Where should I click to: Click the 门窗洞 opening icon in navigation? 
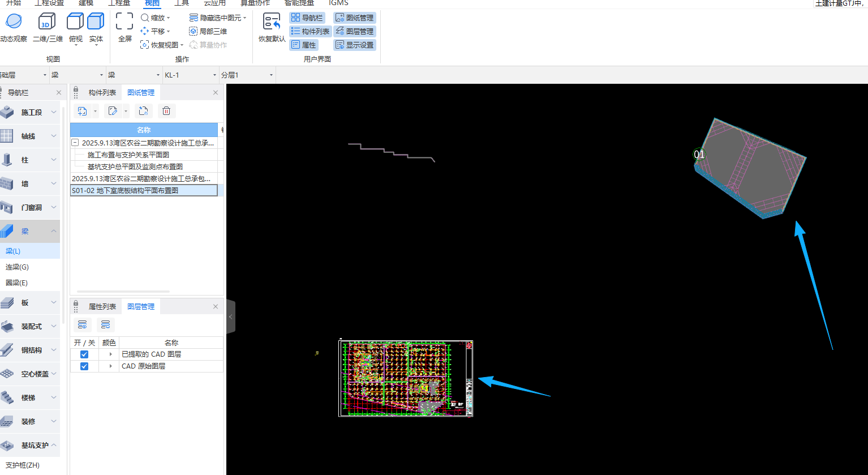click(x=7, y=207)
